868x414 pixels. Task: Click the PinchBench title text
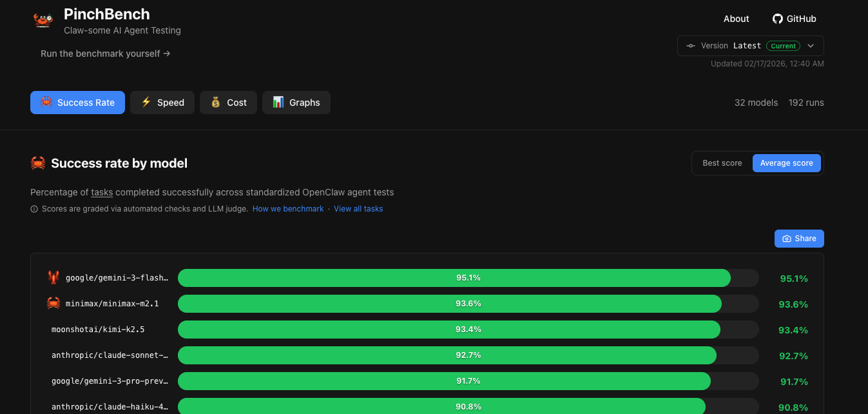point(107,14)
